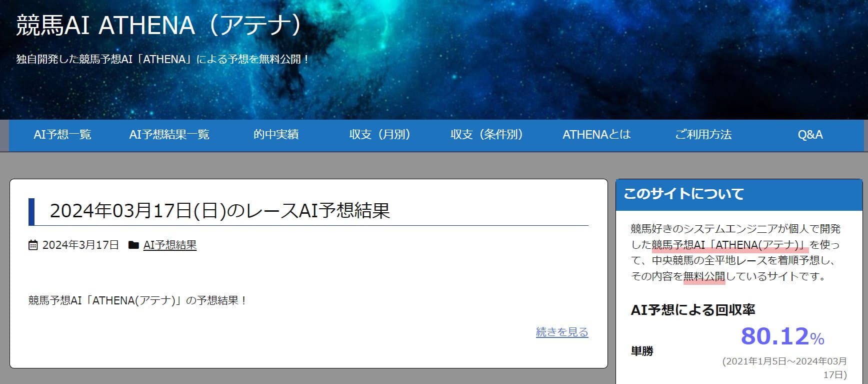This screenshot has width=868, height=384.
Task: Click the post date 2024年3月17日
Action: [x=80, y=245]
